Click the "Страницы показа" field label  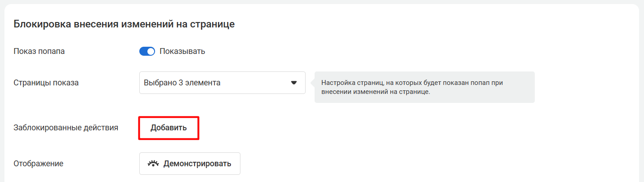pyautogui.click(x=46, y=83)
